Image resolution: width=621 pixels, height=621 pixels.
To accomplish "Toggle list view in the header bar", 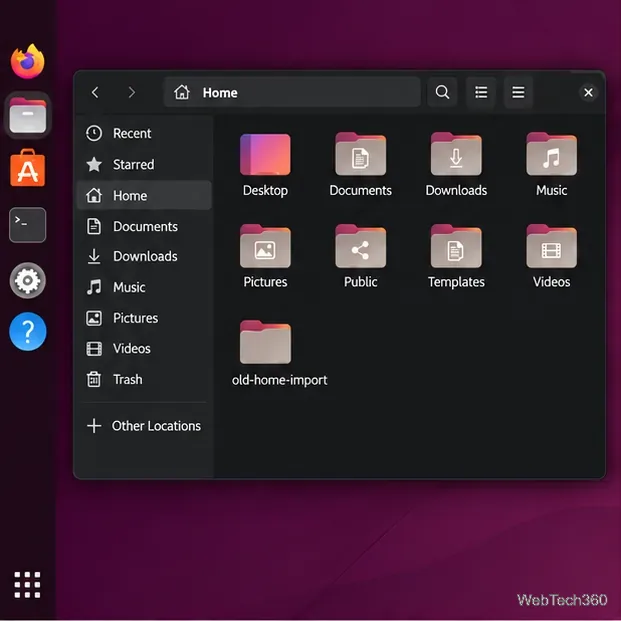I will (x=481, y=93).
